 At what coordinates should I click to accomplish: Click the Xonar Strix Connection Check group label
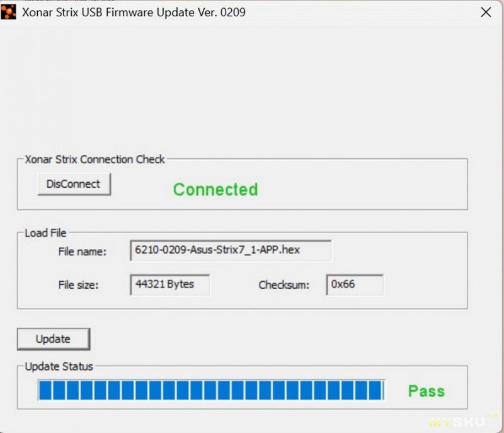[94, 159]
